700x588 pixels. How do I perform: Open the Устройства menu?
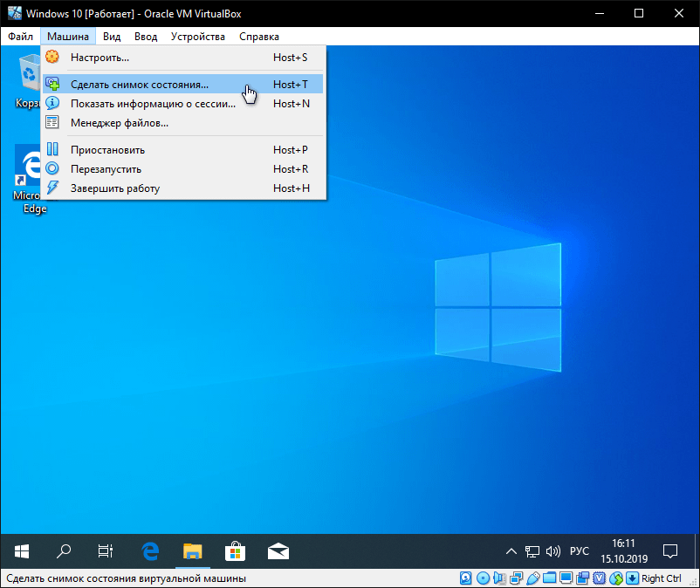click(x=198, y=37)
